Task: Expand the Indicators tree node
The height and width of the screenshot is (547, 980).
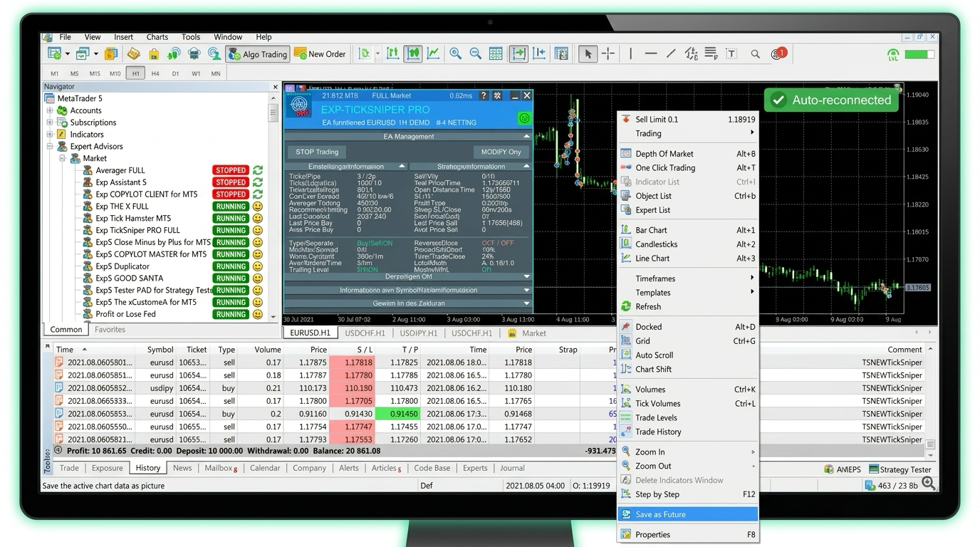Action: pos(50,134)
